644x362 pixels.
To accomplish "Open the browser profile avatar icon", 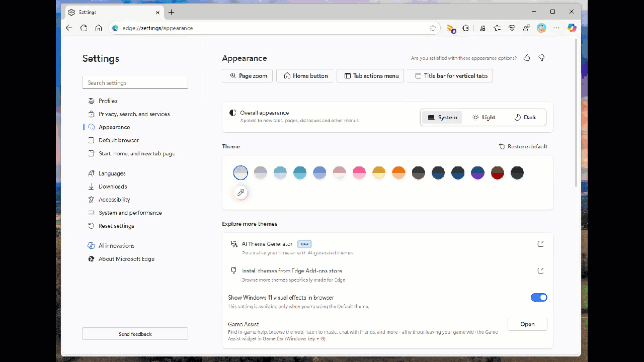I will tap(541, 28).
